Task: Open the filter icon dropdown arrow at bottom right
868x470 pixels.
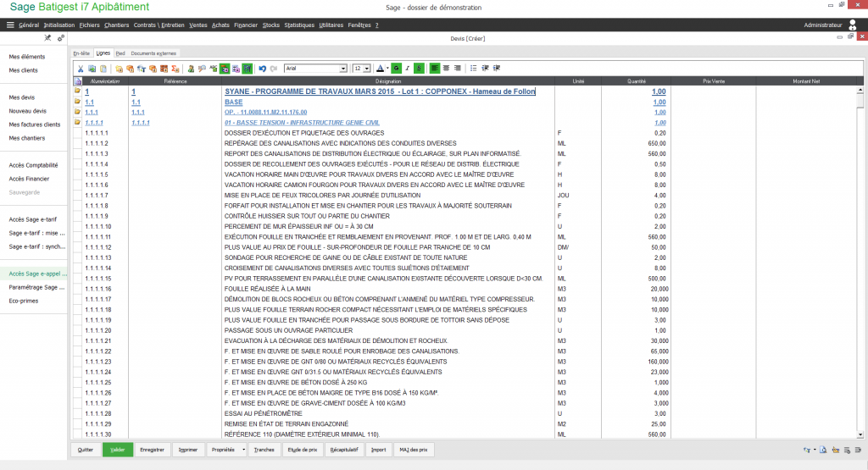Action: click(815, 450)
